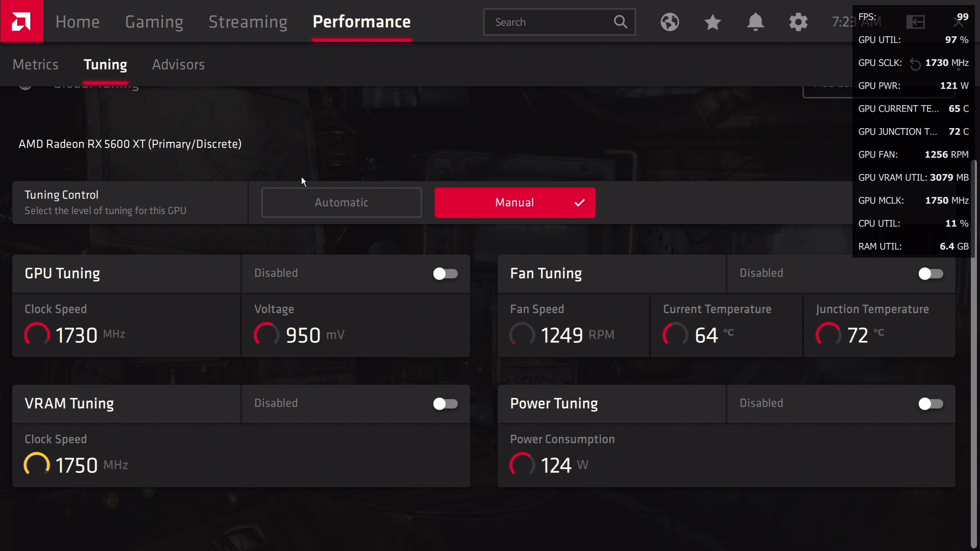The width and height of the screenshot is (980, 551).
Task: Open the web browser globe icon
Action: click(x=670, y=22)
